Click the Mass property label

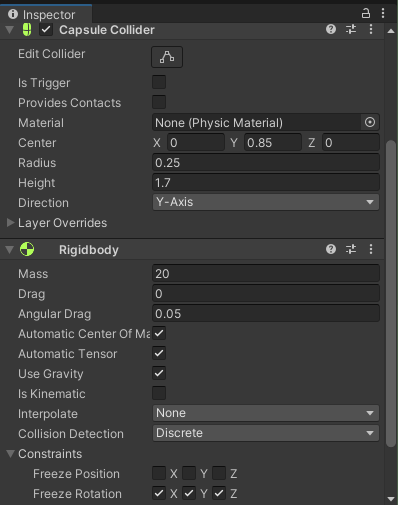[x=33, y=274]
